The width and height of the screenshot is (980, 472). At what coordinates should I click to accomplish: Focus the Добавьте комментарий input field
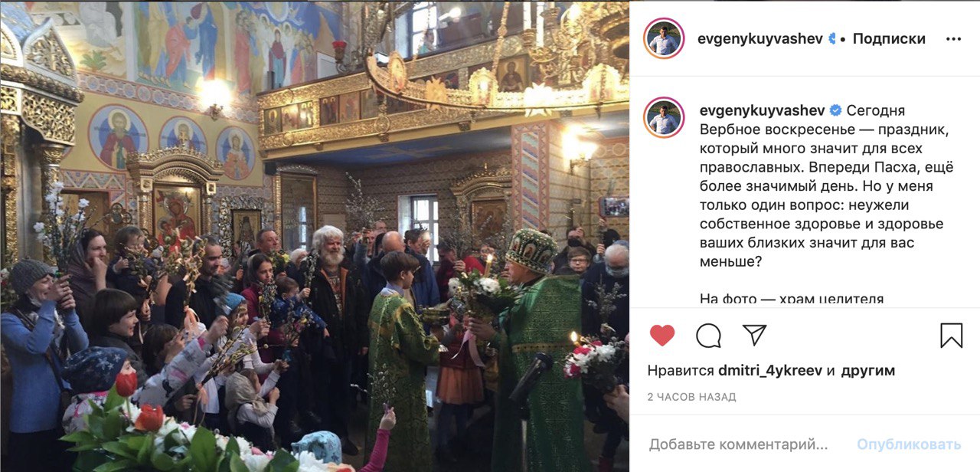pyautogui.click(x=739, y=444)
